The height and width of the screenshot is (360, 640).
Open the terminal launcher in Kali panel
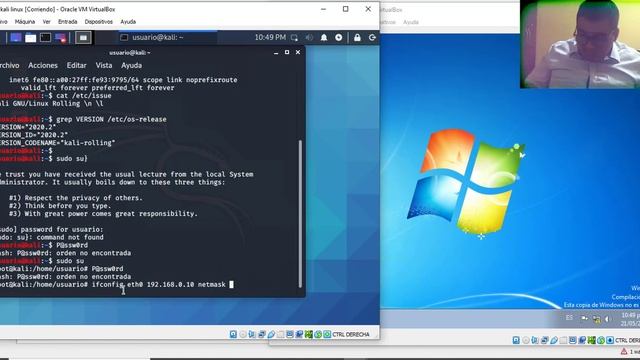point(45,38)
